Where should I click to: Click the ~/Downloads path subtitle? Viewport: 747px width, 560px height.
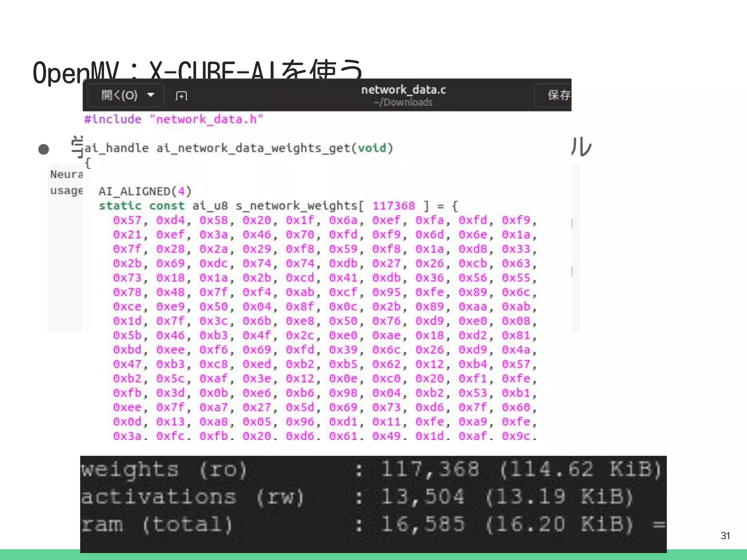[403, 102]
